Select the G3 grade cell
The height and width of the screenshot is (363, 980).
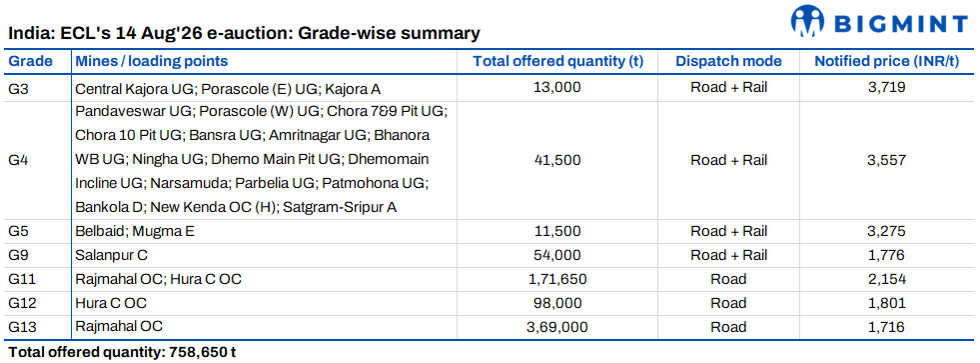click(x=17, y=88)
